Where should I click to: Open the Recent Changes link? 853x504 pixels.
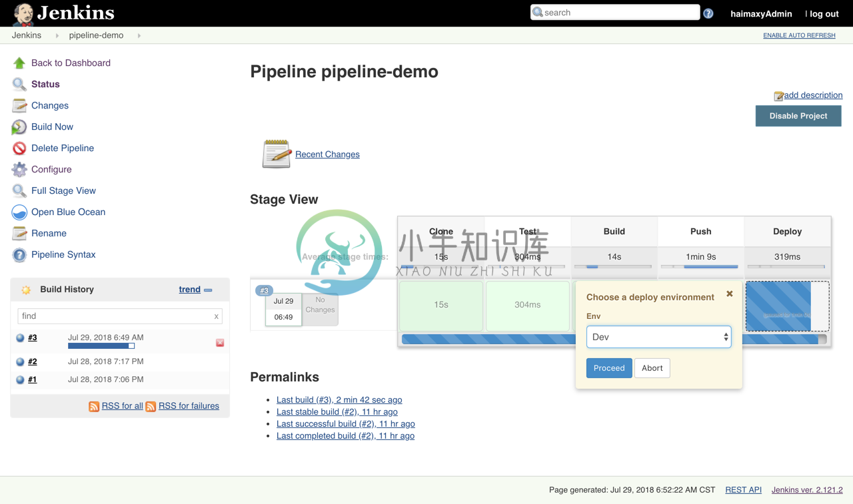tap(327, 154)
